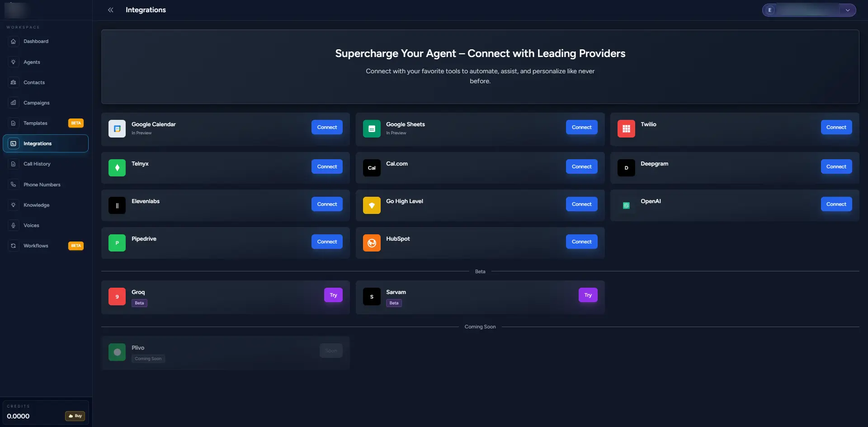Viewport: 868px width, 427px height.
Task: Select the Dashboard icon in the sidebar
Action: point(14,41)
